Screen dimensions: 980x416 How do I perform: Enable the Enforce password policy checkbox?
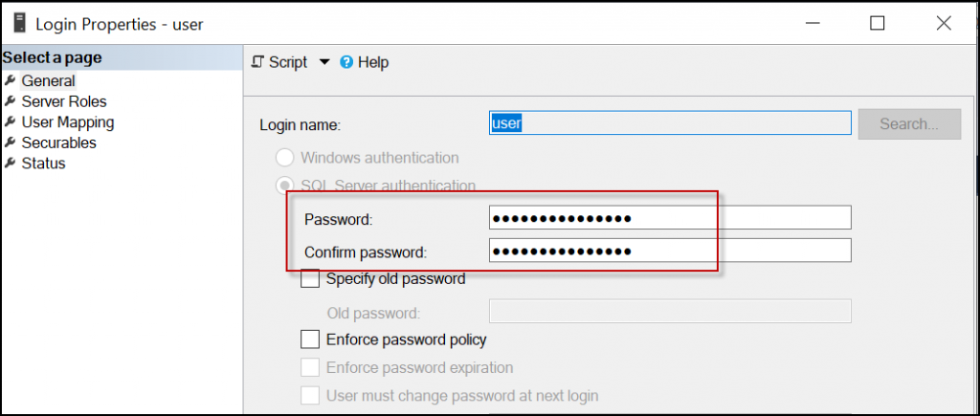[310, 339]
